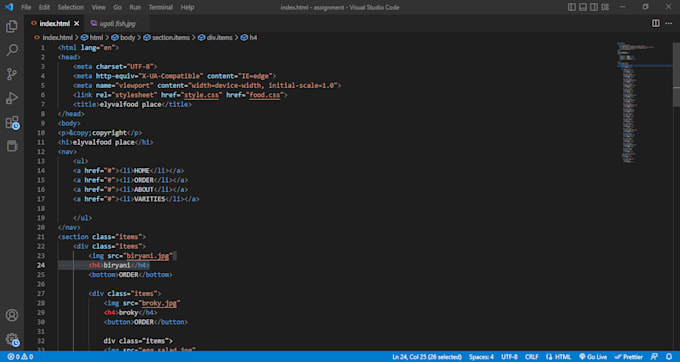Change encoding via UTF-8 indicator
The height and width of the screenshot is (362, 680).
click(510, 357)
